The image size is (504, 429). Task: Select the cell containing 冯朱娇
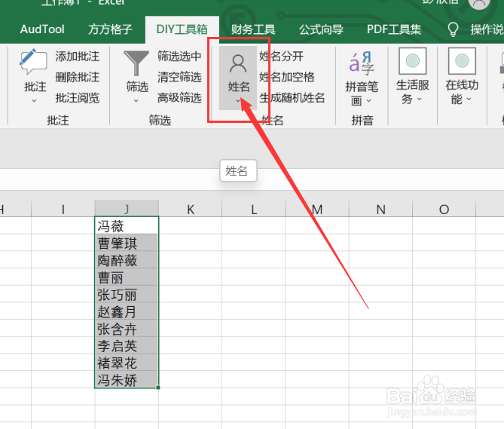(127, 380)
